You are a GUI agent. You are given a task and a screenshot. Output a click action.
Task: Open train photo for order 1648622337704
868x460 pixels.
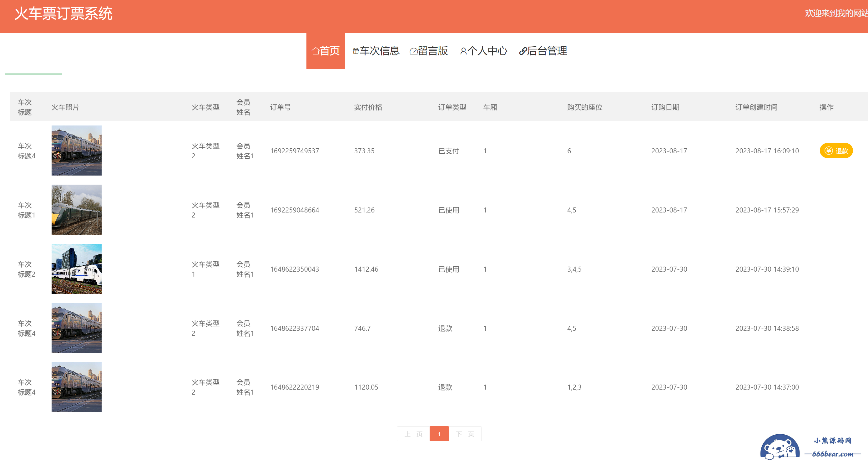pos(77,328)
